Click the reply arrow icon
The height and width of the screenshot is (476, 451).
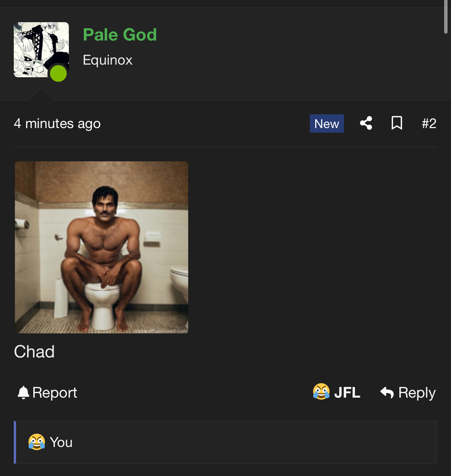click(387, 392)
